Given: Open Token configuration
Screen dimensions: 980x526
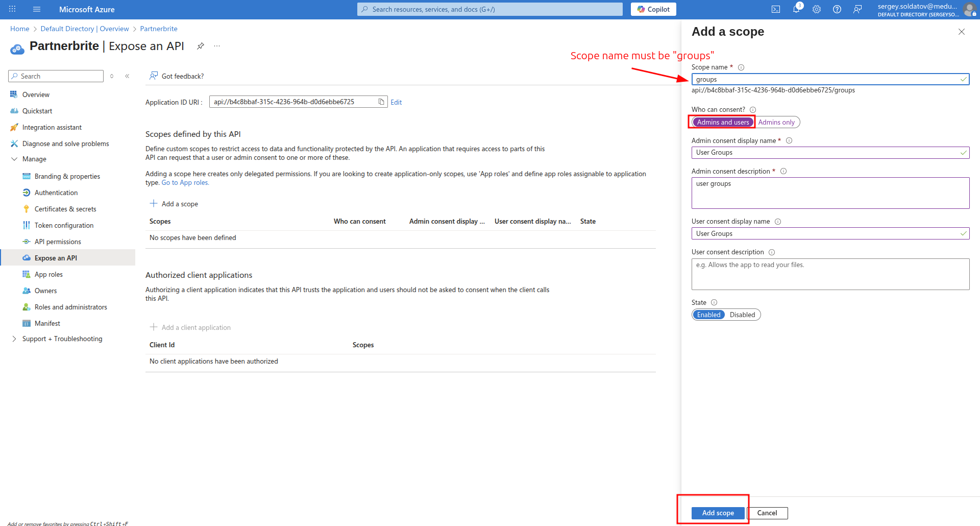Looking at the screenshot, I should click(64, 225).
